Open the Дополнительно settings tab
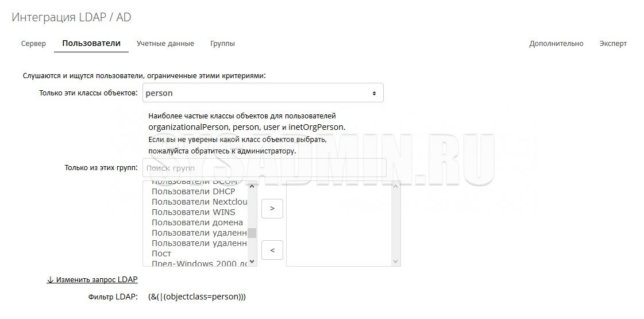644x319 pixels. tap(556, 44)
